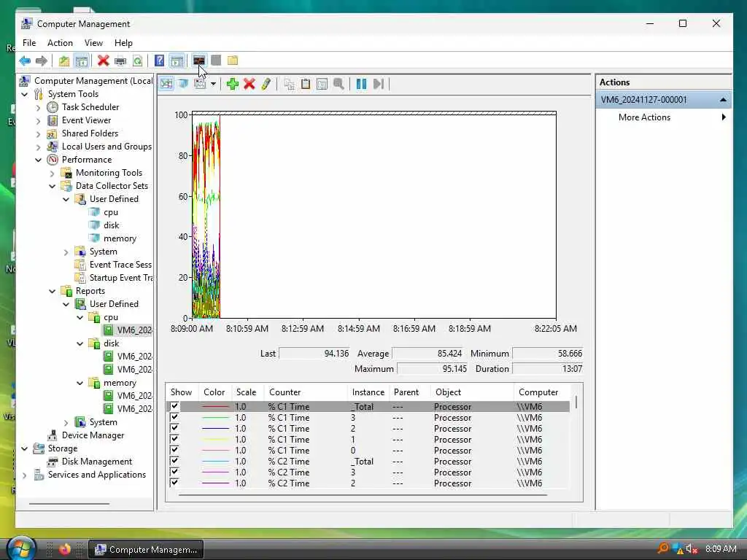Delete selected item with main toolbar red X
The image size is (747, 560).
(x=103, y=61)
